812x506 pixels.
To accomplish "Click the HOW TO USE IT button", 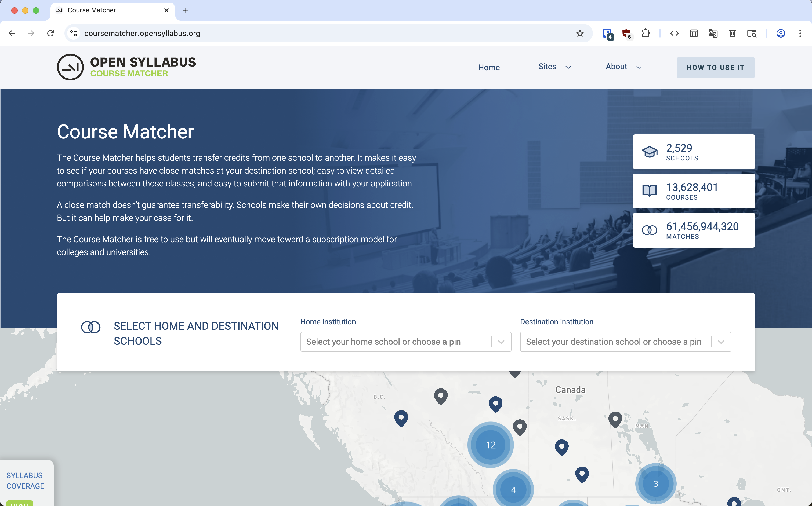I will click(716, 67).
